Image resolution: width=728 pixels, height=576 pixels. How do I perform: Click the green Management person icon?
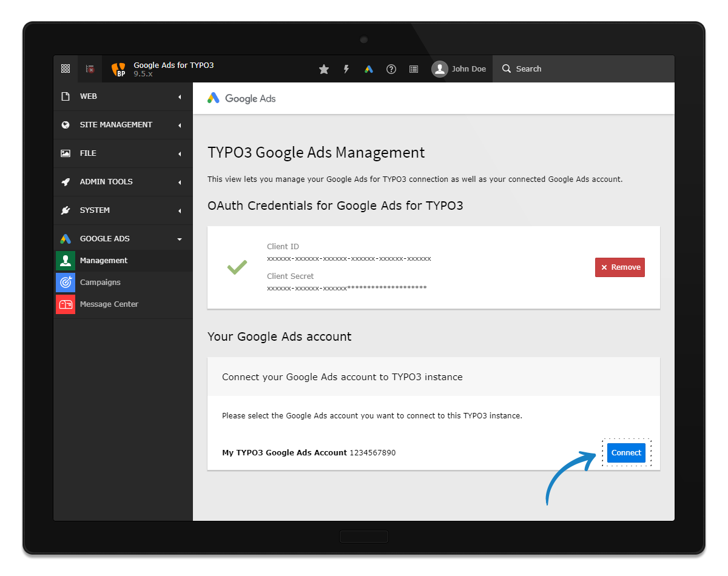pos(66,261)
